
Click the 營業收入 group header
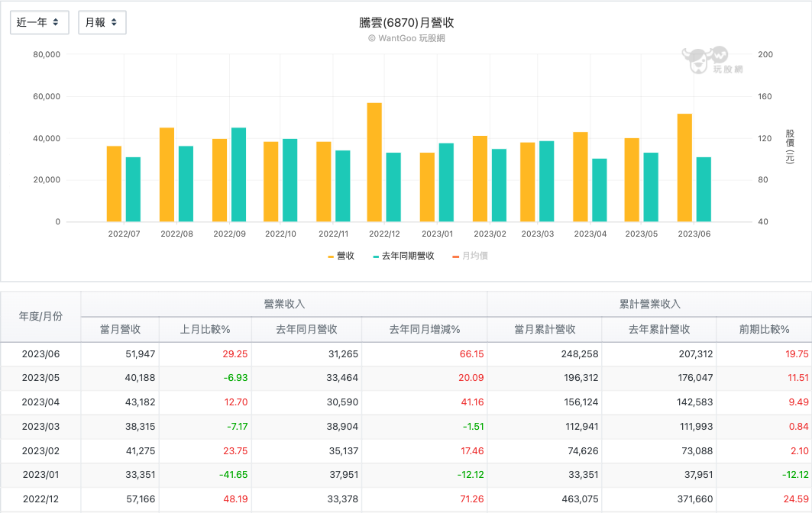(284, 305)
